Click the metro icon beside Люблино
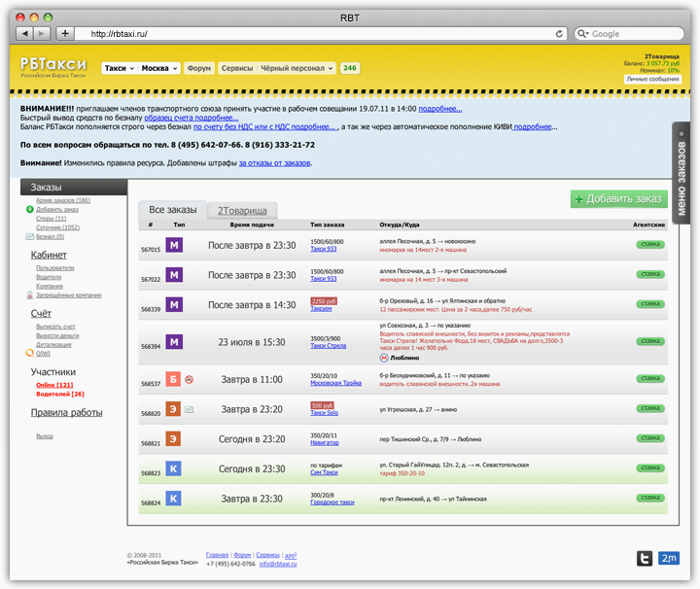Viewport: 700px width, 589px height. point(383,358)
